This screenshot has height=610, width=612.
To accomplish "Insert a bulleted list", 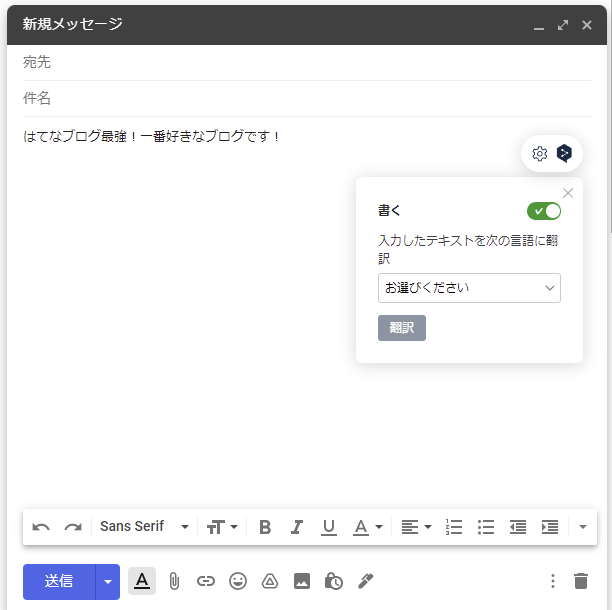I will [486, 527].
